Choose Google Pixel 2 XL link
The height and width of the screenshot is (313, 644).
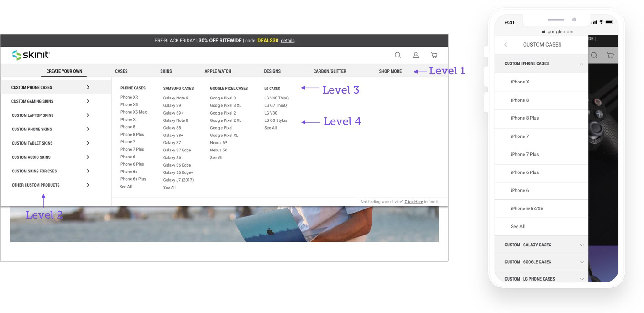point(225,120)
